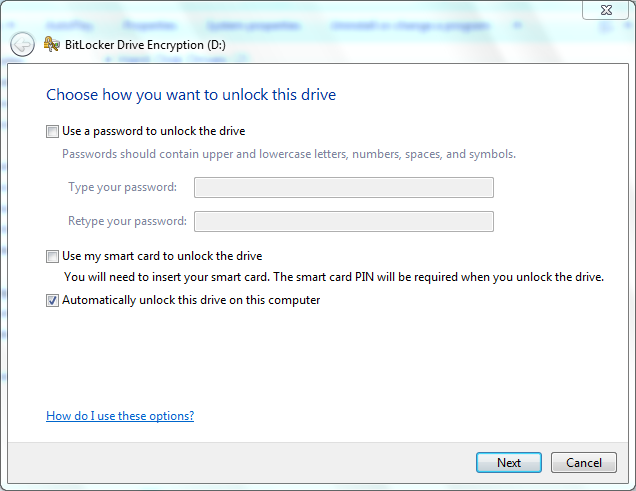
Task: Continue with the Next button
Action: (509, 463)
